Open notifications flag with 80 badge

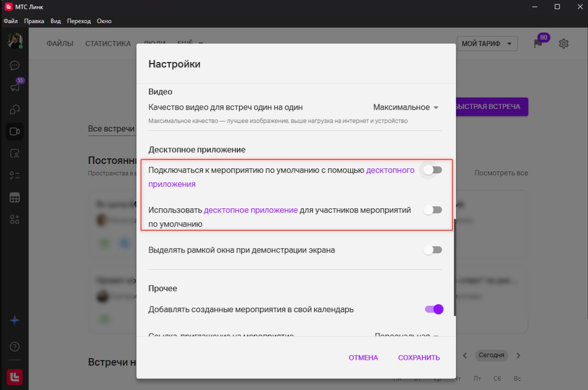pos(538,43)
